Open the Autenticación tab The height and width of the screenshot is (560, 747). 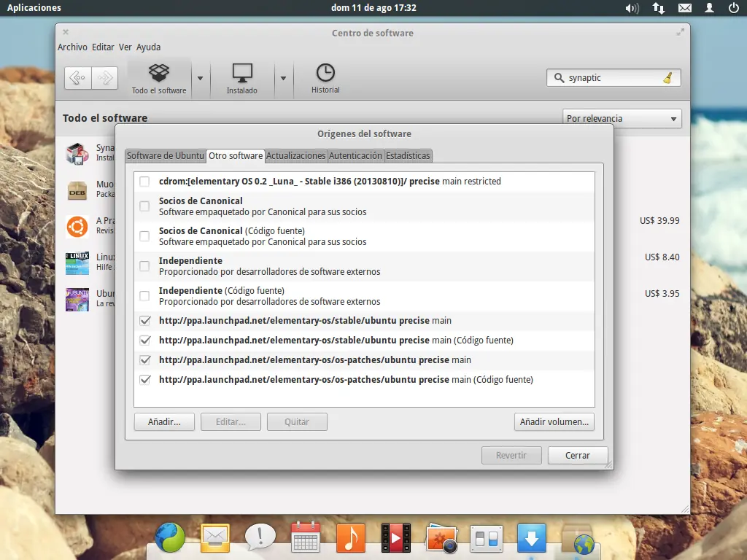pyautogui.click(x=356, y=155)
